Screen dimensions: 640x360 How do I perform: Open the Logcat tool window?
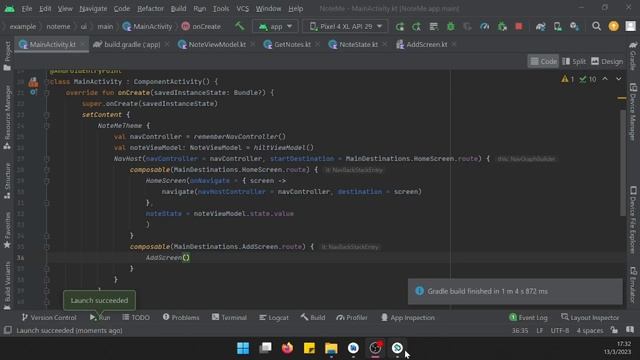pos(274,318)
